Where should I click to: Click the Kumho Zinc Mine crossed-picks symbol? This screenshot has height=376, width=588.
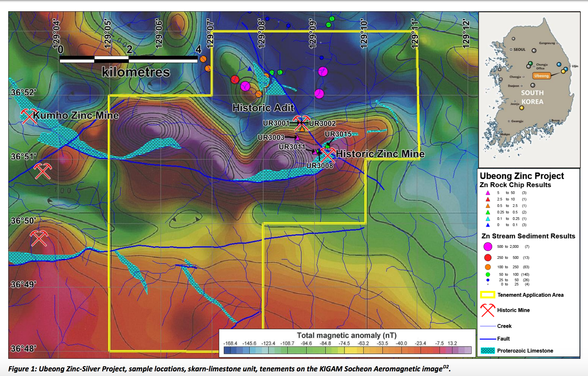pyautogui.click(x=28, y=116)
